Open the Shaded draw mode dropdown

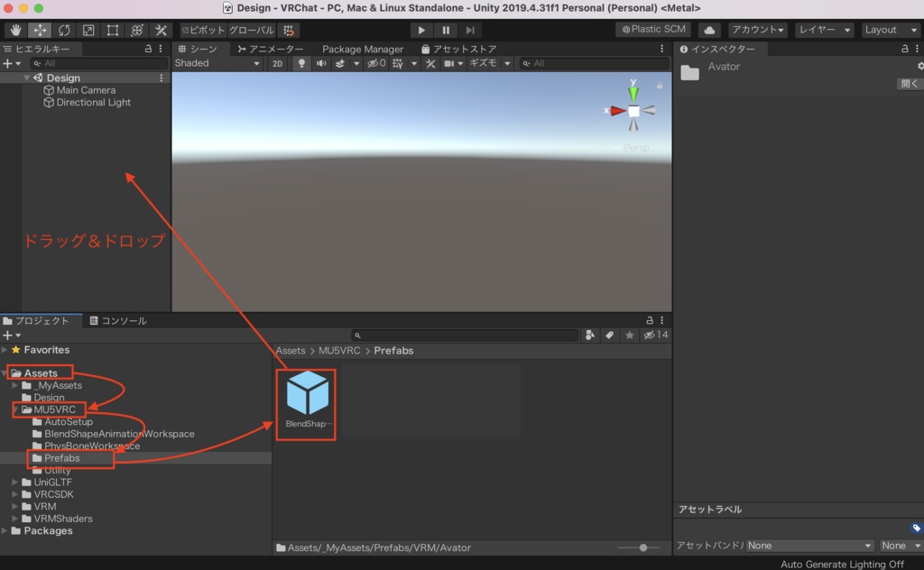(217, 63)
